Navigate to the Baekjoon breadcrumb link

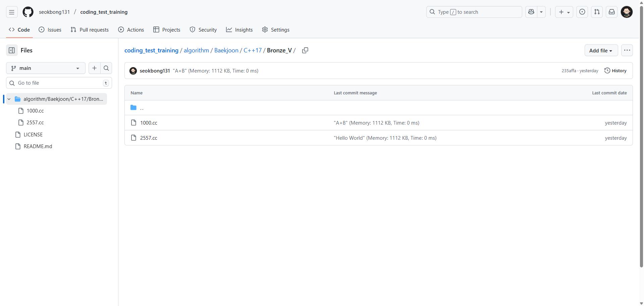point(226,50)
